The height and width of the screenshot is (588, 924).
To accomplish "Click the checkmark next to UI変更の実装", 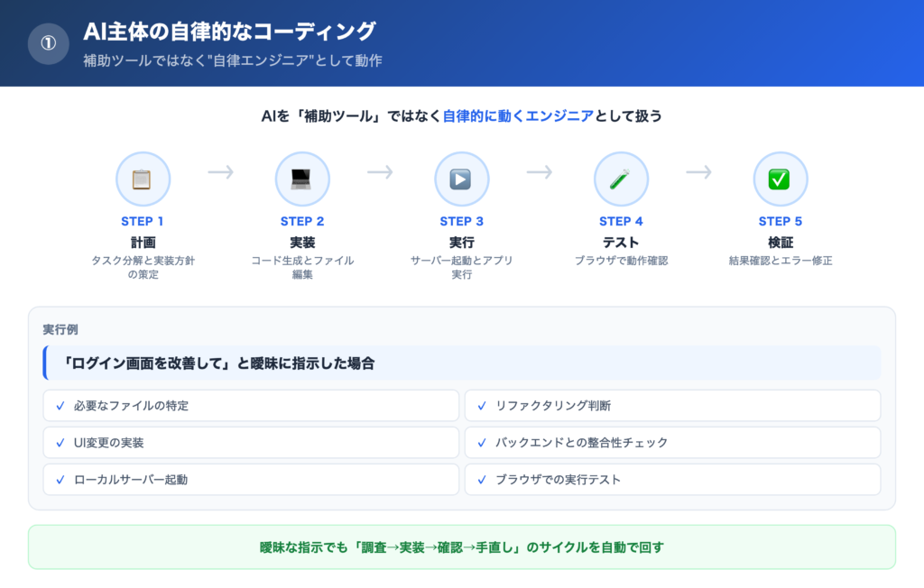I will [60, 443].
